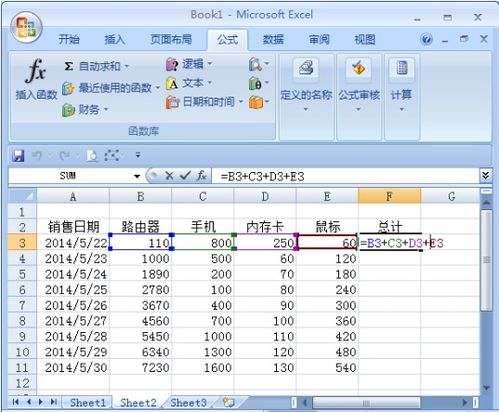Screen dimensions: 499x412
Task: Switch to Sheet3 tab
Action: (x=188, y=403)
